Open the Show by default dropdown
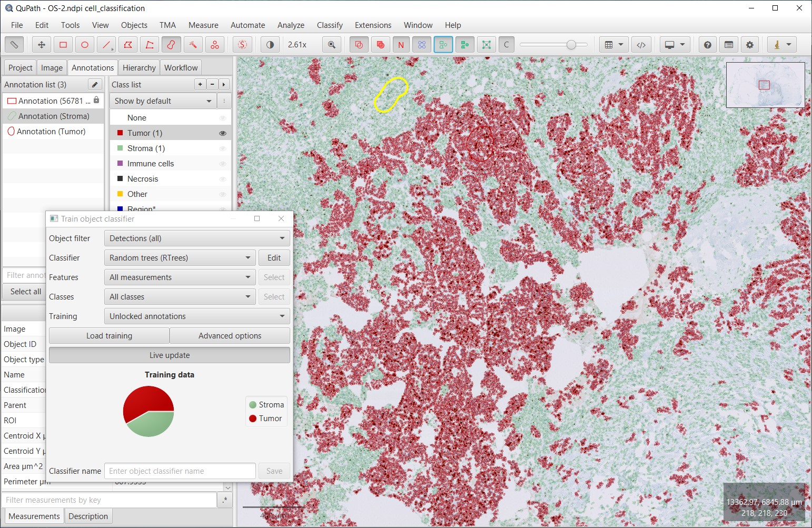The image size is (812, 528). click(x=163, y=101)
